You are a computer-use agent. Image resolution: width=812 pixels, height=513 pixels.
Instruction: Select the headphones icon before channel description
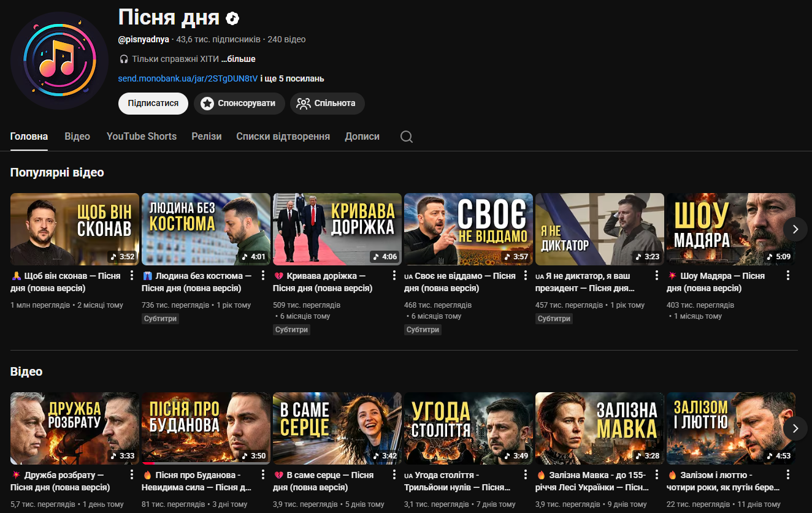pyautogui.click(x=123, y=58)
